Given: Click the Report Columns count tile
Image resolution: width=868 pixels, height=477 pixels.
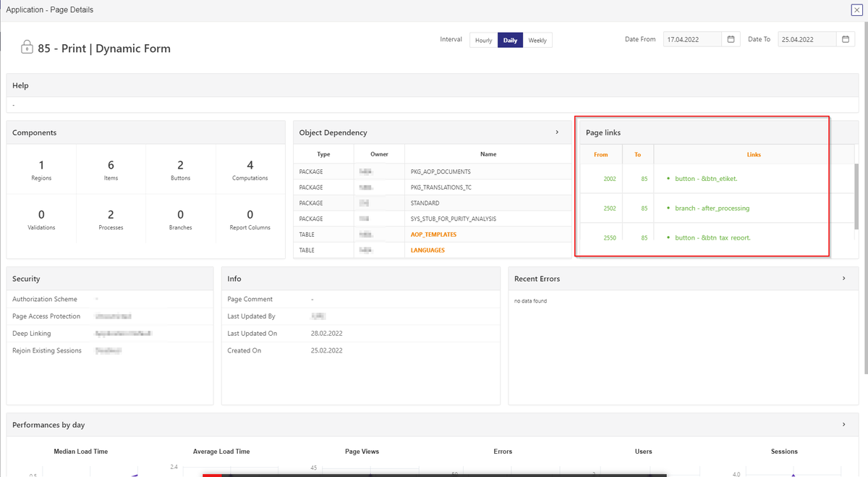Looking at the screenshot, I should (x=250, y=219).
